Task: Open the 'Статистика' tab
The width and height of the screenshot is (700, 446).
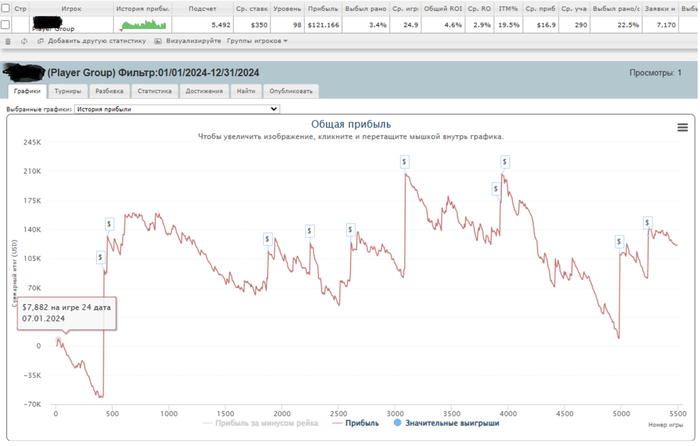Action: 154,91
